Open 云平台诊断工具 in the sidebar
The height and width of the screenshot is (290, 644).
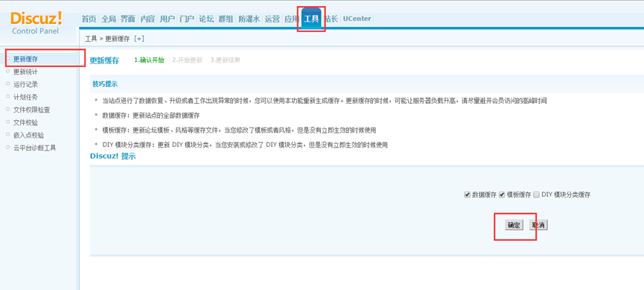[x=34, y=148]
